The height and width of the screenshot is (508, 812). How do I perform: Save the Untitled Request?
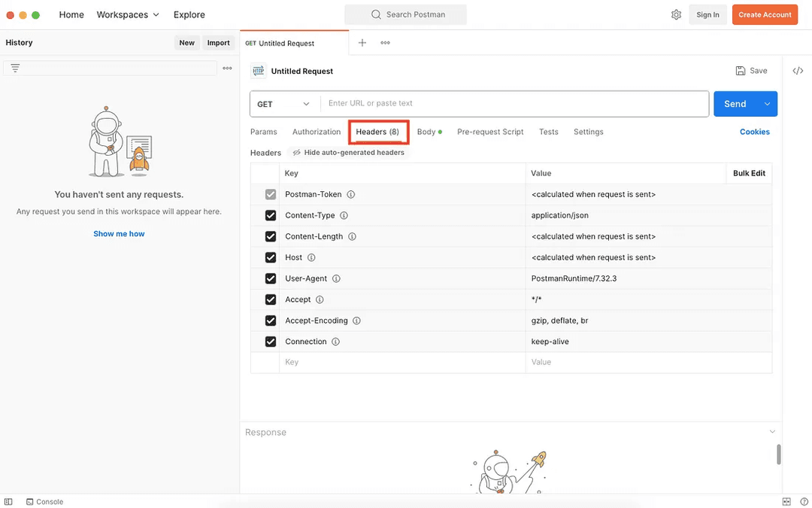pyautogui.click(x=751, y=71)
